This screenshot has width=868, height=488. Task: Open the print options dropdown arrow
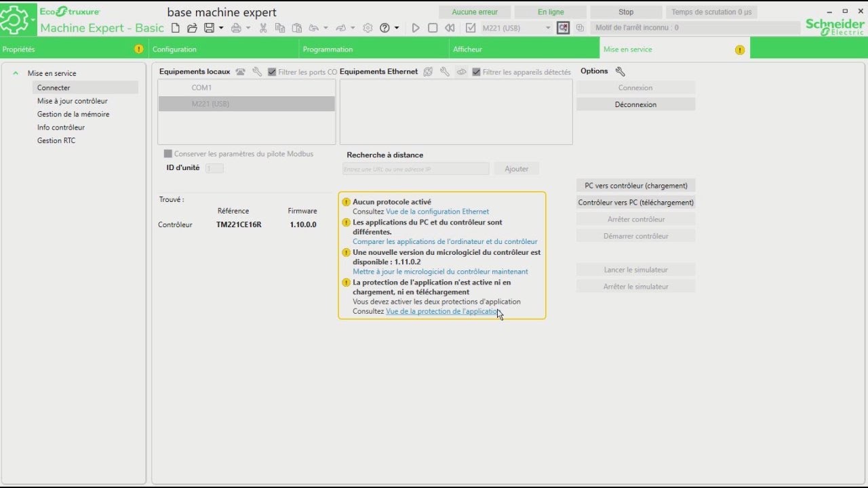click(x=248, y=28)
